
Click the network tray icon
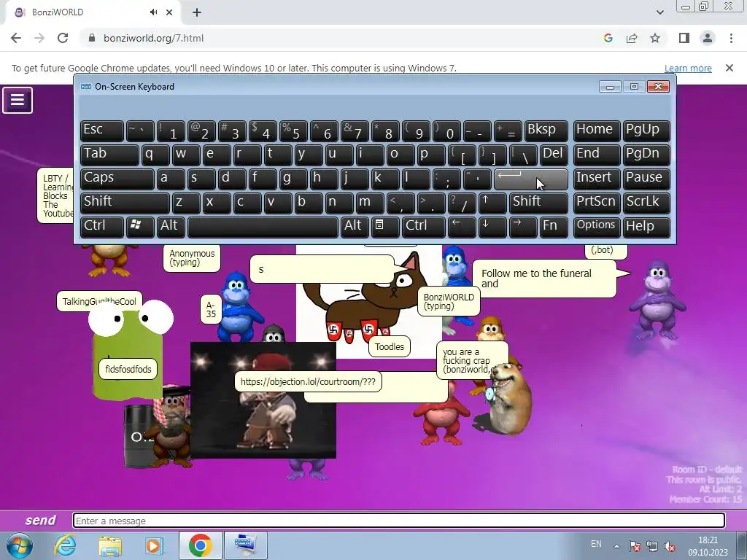tap(652, 546)
